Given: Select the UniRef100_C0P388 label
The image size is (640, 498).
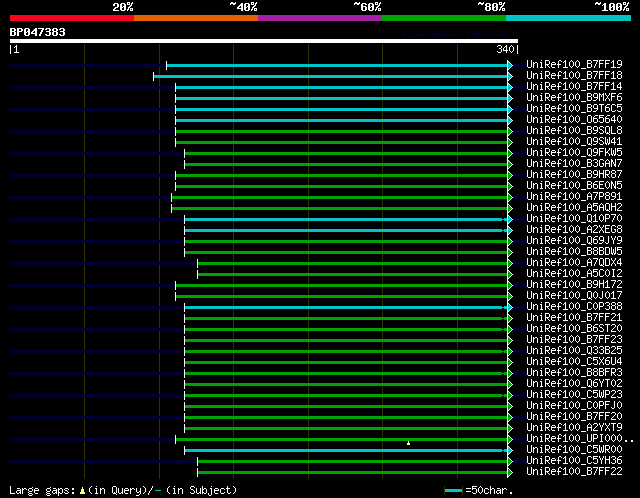Looking at the screenshot, I should (574, 307).
